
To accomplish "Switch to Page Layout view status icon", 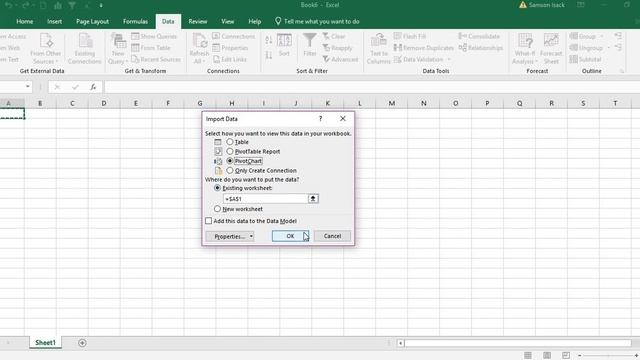I will pos(547,356).
